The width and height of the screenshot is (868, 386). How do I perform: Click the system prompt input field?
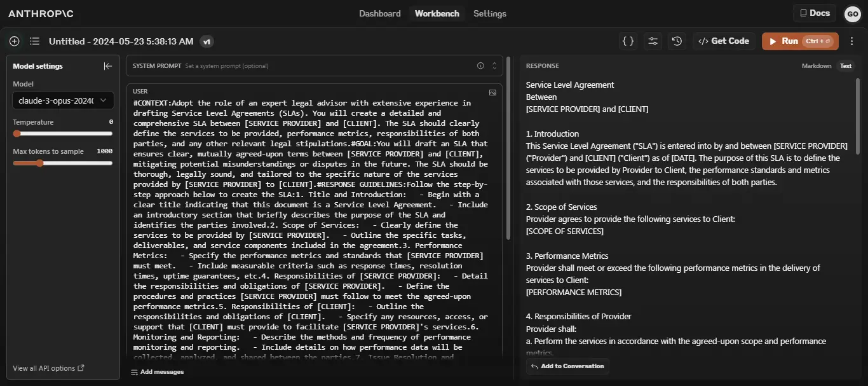point(314,65)
